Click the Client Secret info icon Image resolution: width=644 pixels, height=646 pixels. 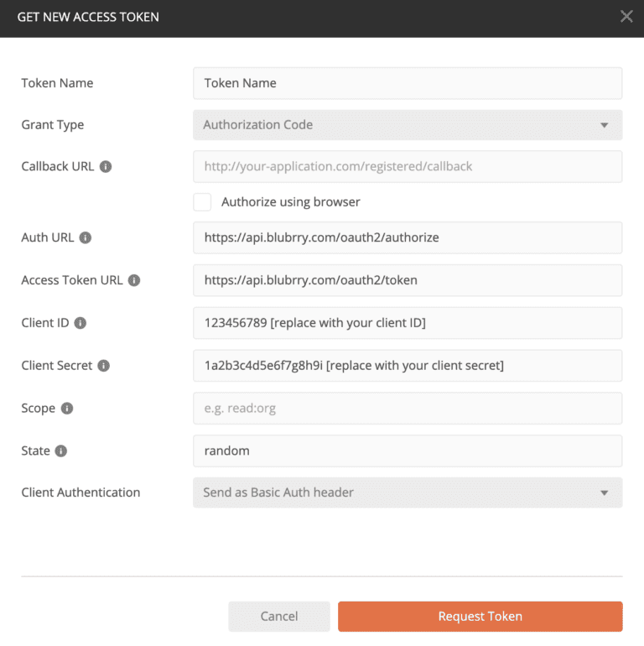pyautogui.click(x=104, y=366)
